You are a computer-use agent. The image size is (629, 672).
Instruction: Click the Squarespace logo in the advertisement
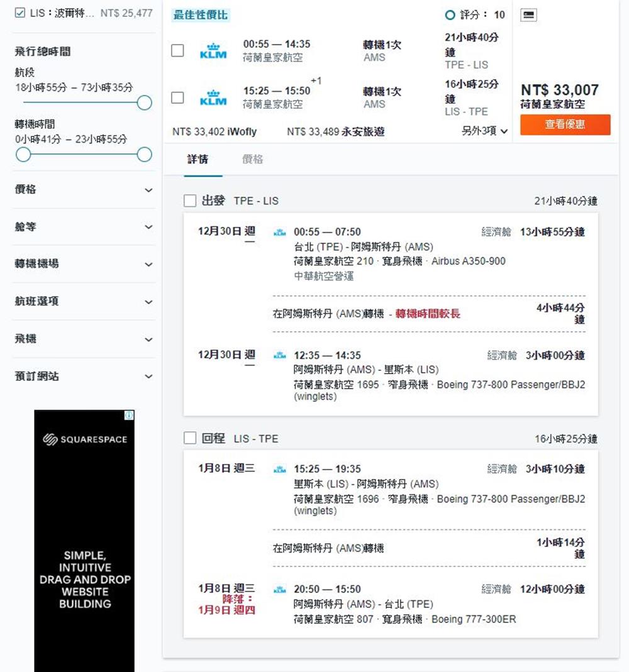click(85, 439)
